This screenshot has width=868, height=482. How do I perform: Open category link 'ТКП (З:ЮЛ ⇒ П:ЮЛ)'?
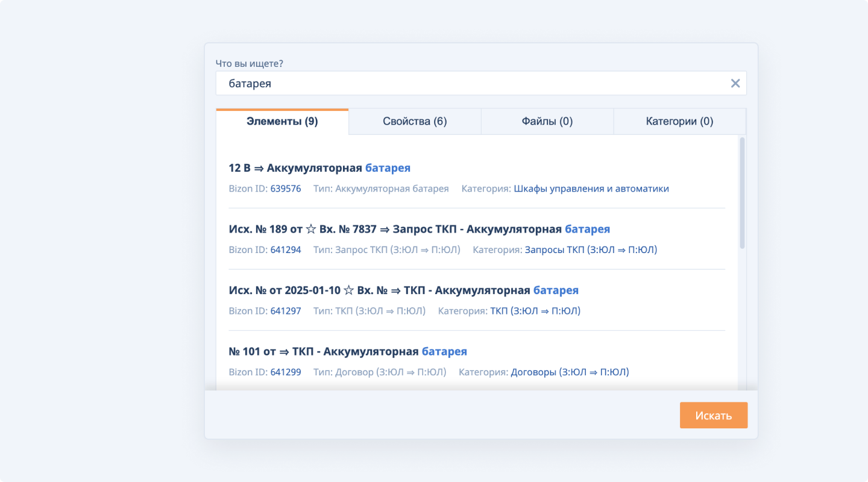click(x=535, y=311)
